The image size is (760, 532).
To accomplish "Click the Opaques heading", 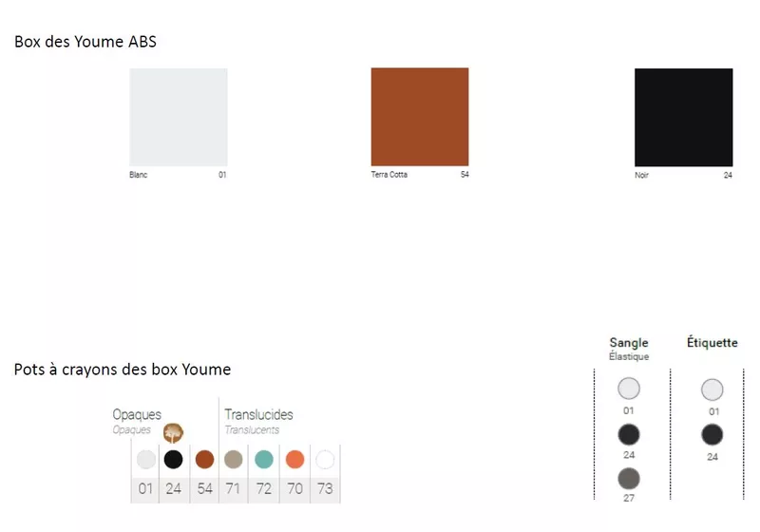I will [x=137, y=415].
